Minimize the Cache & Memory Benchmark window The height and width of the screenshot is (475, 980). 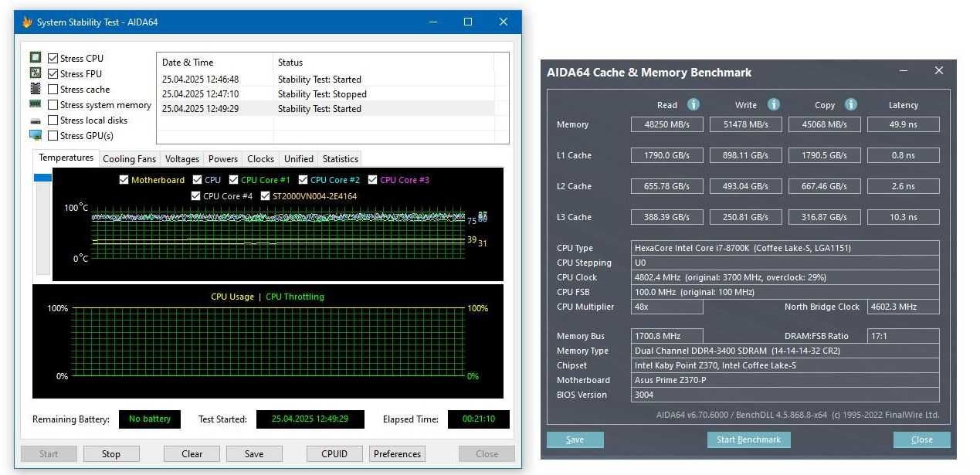(904, 71)
